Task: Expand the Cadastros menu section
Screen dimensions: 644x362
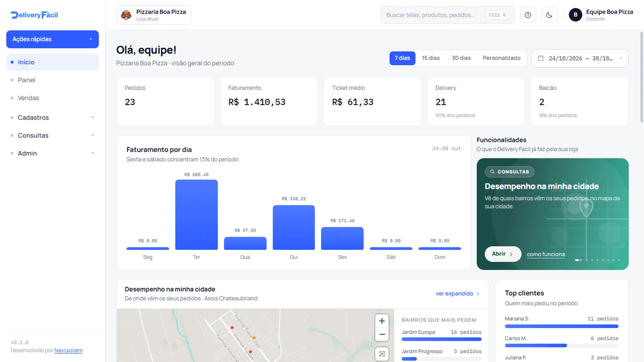Action: (52, 117)
